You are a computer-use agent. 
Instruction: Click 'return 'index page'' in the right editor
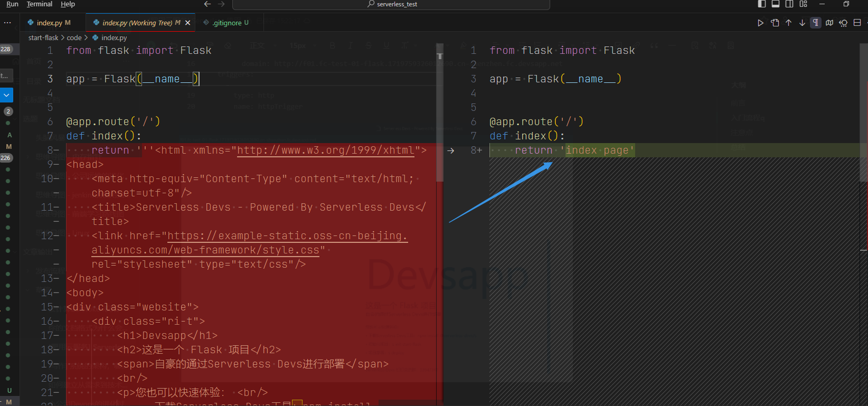point(574,150)
